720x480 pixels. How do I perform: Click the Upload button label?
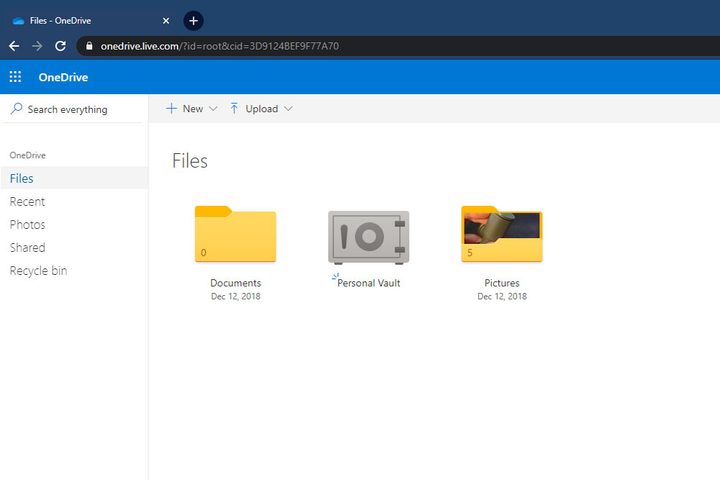click(261, 109)
